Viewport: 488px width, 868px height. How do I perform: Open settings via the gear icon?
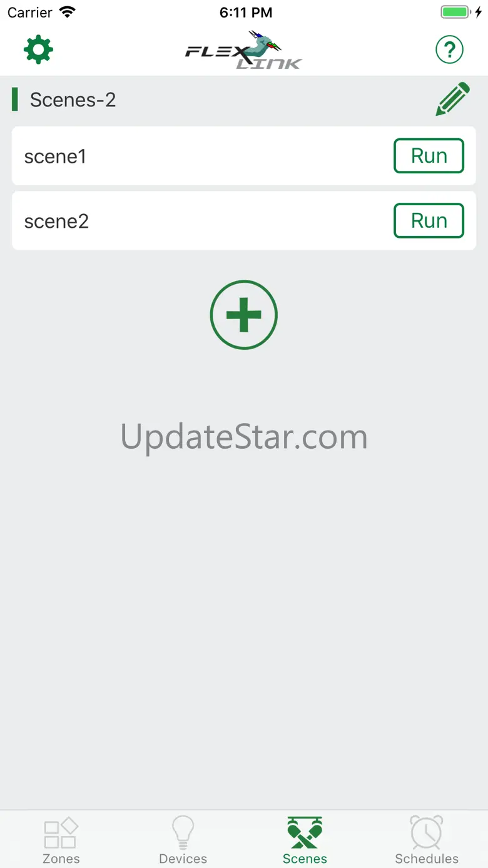(x=38, y=49)
